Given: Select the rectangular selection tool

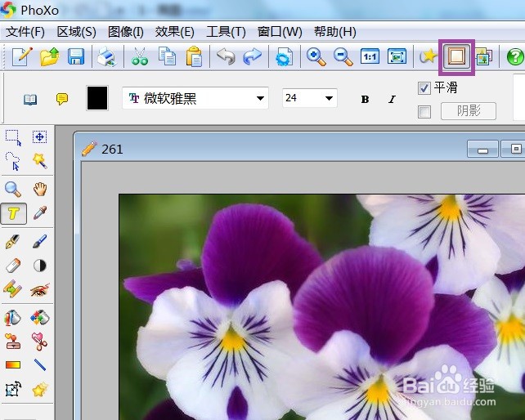Looking at the screenshot, I should 13,137.
